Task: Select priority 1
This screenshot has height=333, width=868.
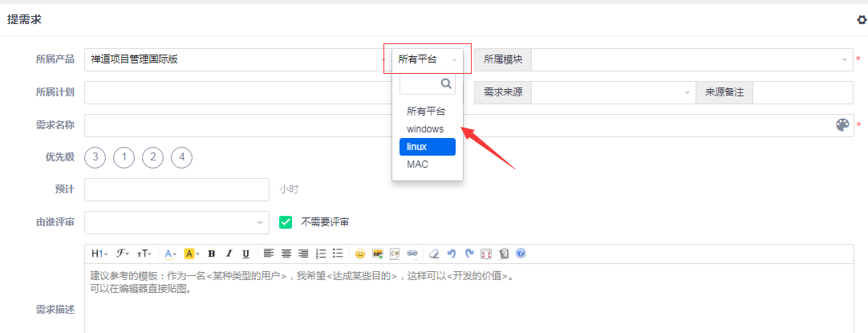Action: pyautogui.click(x=124, y=158)
